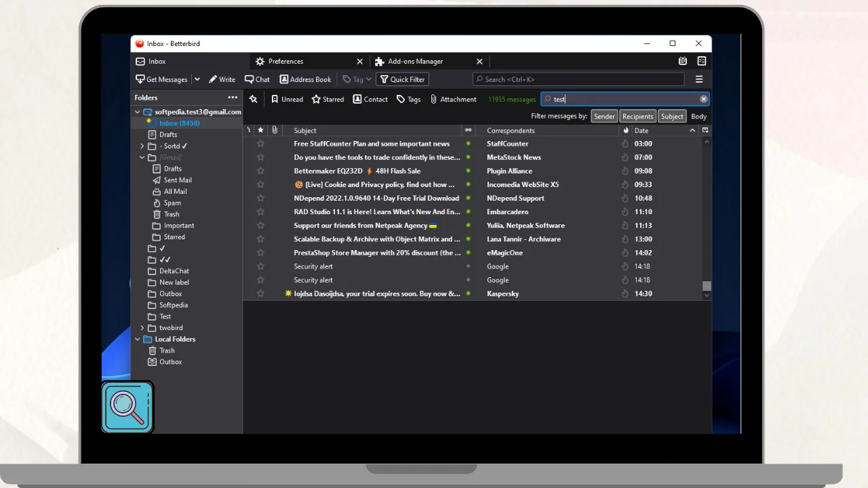
Task: Switch to the Preferences tab
Action: click(x=285, y=61)
